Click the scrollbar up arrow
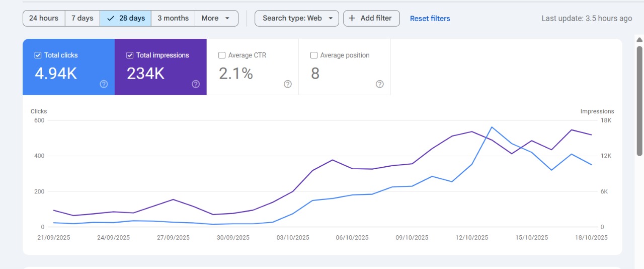644x269 pixels. coord(639,40)
